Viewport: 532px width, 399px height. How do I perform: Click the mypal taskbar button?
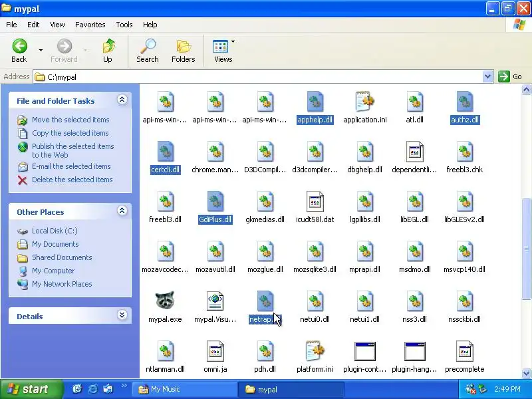(x=291, y=390)
